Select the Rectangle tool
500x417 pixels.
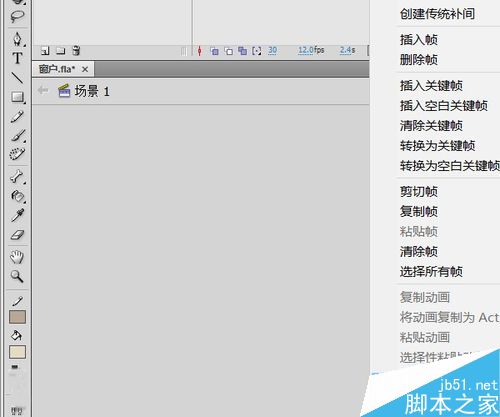tap(18, 97)
